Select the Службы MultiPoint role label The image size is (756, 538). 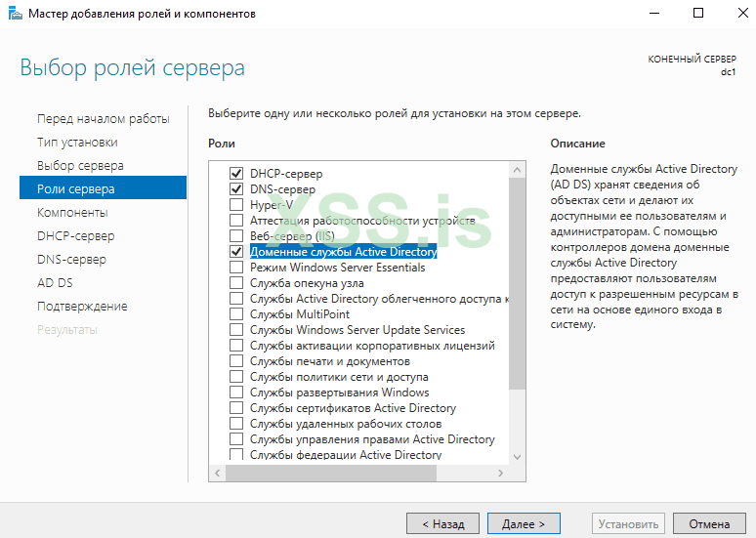pyautogui.click(x=300, y=313)
